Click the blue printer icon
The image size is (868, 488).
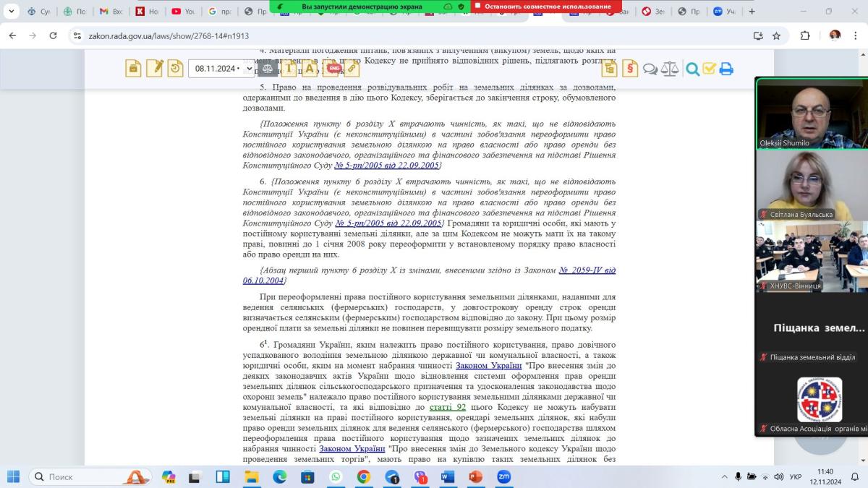pos(726,69)
